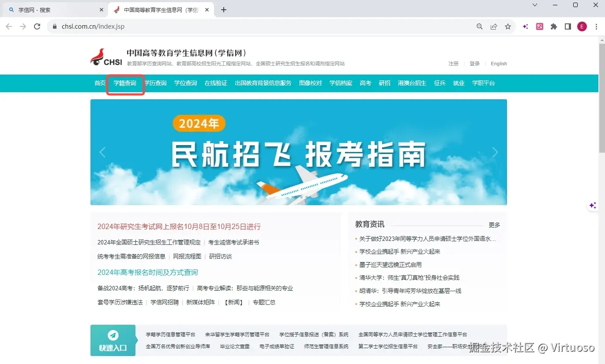This screenshot has width=605, height=364.
Task: Close the 学信网 - 搜索 tab
Action: (x=101, y=10)
